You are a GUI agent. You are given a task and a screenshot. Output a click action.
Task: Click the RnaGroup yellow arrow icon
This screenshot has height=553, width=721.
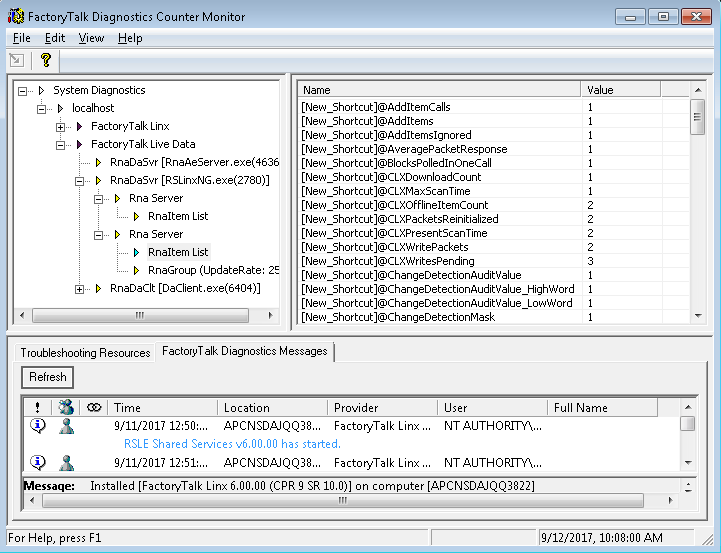(137, 270)
